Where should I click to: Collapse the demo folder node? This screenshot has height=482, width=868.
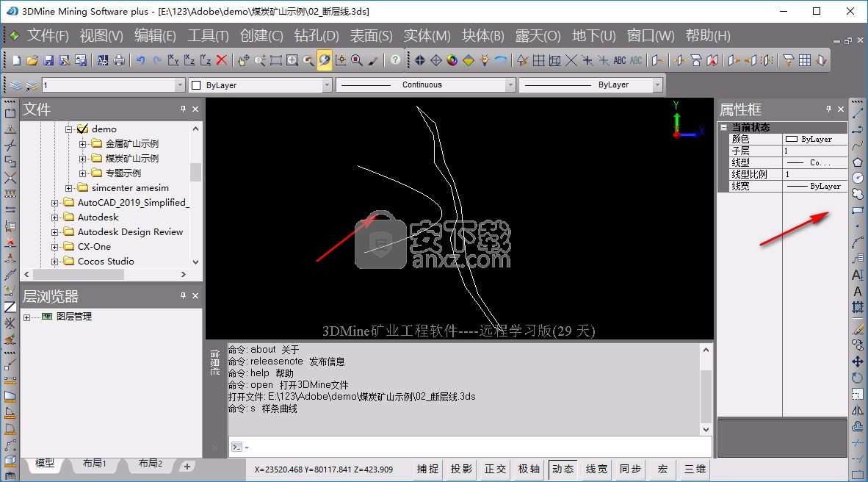[68, 129]
